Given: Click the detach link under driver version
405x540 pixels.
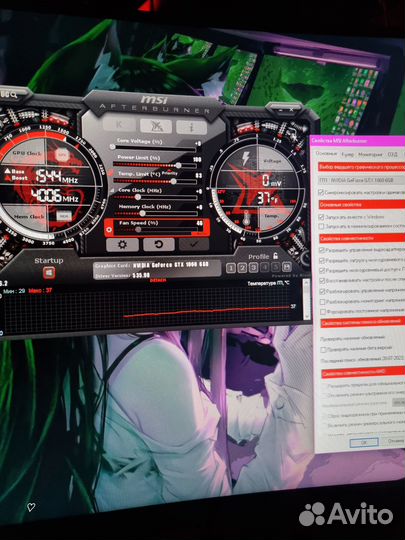Looking at the screenshot, I should (x=158, y=281).
